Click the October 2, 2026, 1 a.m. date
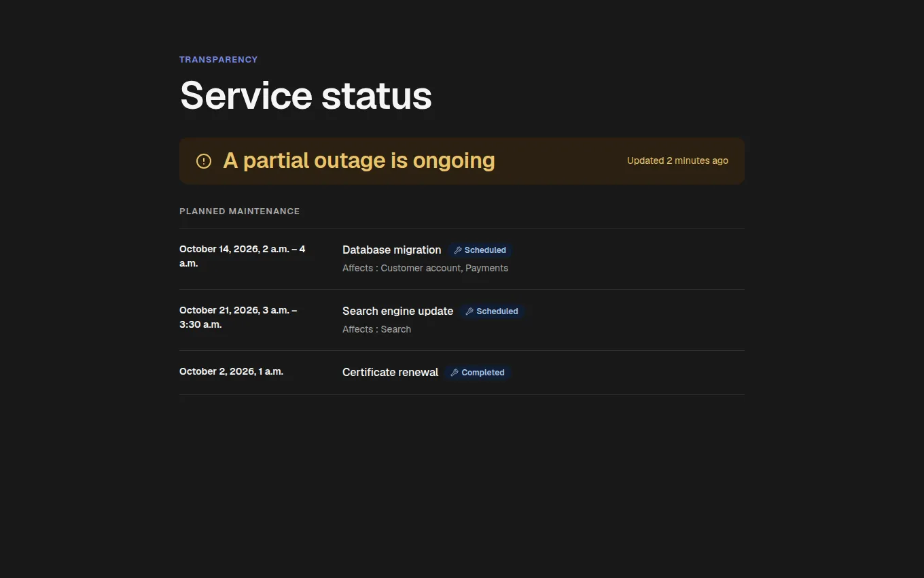924x578 pixels. pos(231,372)
